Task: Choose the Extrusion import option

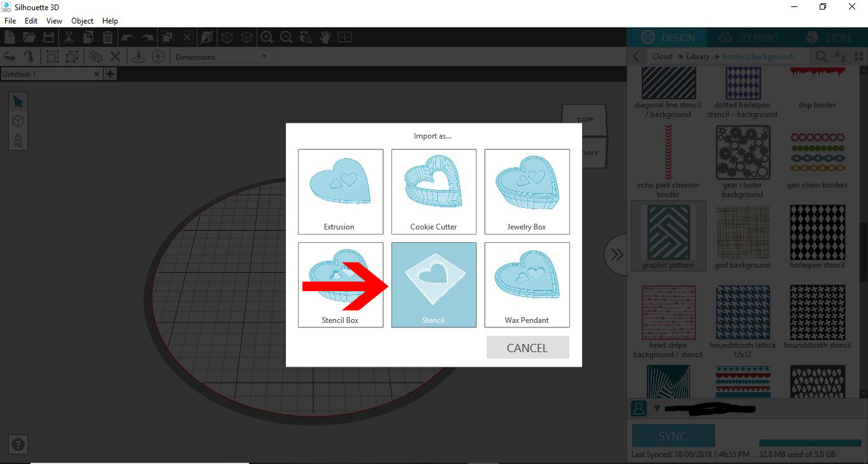Action: pyautogui.click(x=341, y=192)
